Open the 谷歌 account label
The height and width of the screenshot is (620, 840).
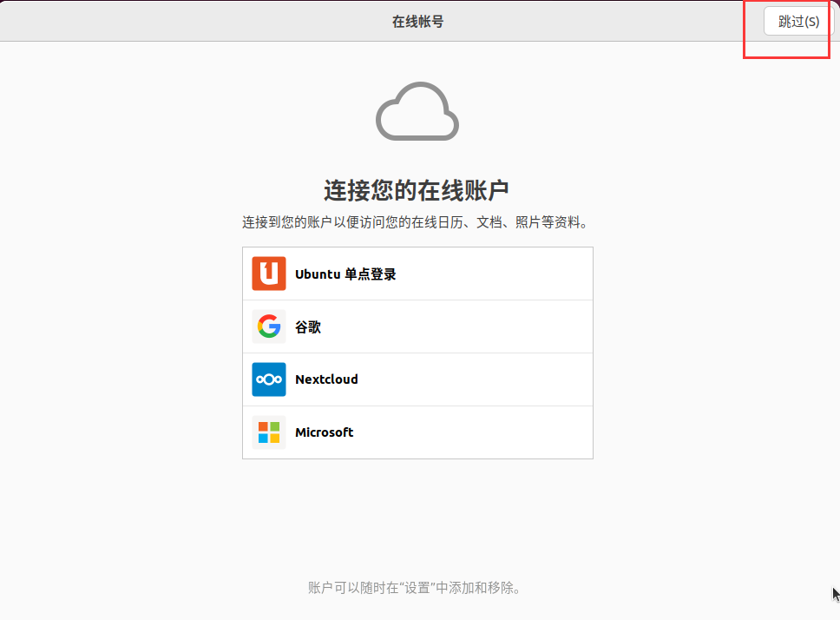coord(308,326)
